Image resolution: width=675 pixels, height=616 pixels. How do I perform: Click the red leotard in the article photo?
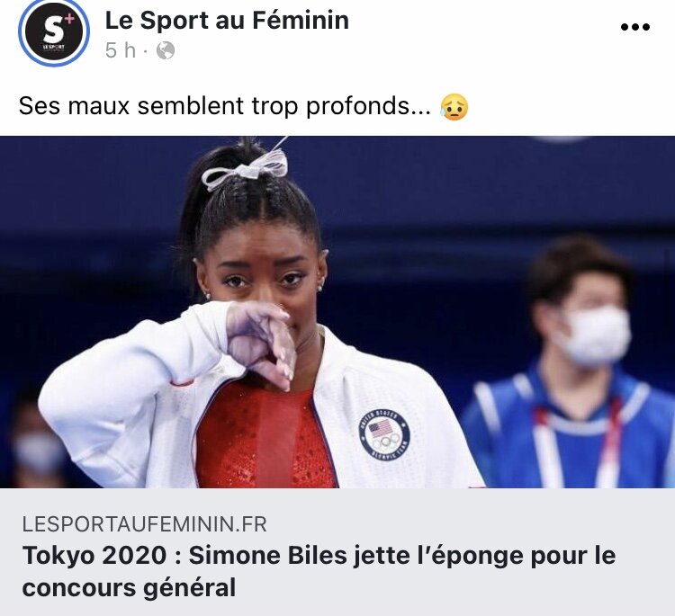click(x=263, y=437)
